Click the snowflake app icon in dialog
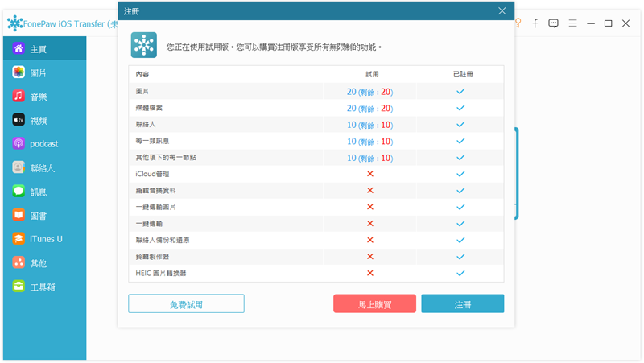This screenshot has height=363, width=644. [x=144, y=45]
